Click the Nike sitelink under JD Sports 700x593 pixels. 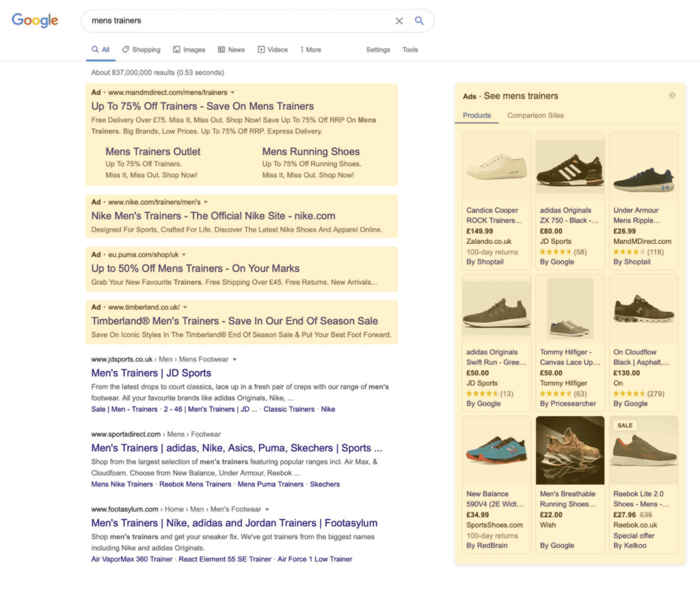point(327,409)
